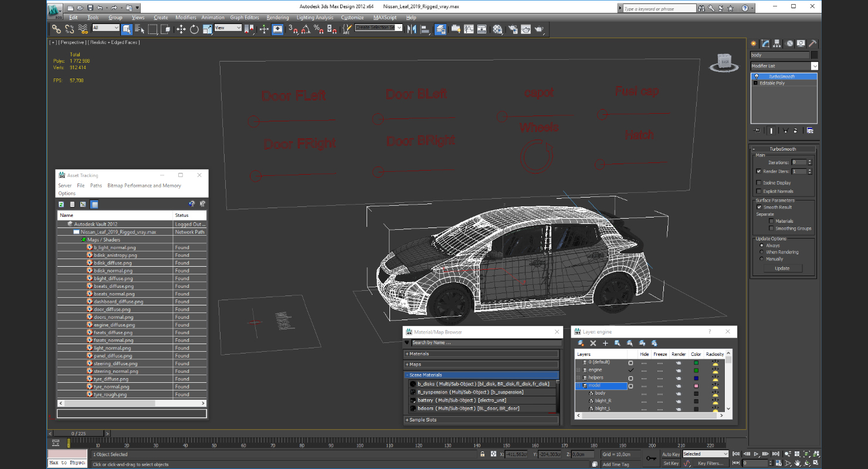This screenshot has width=868, height=469.
Task: Choose the Select and Scale tool
Action: tap(207, 29)
